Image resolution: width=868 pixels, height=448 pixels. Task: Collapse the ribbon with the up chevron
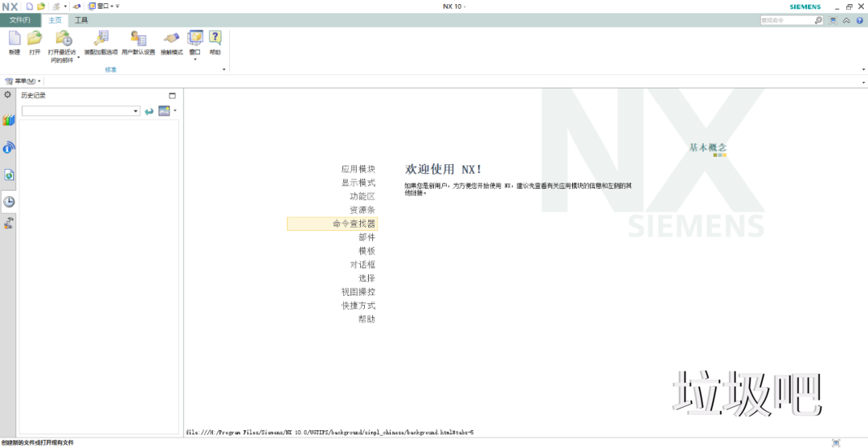click(846, 20)
